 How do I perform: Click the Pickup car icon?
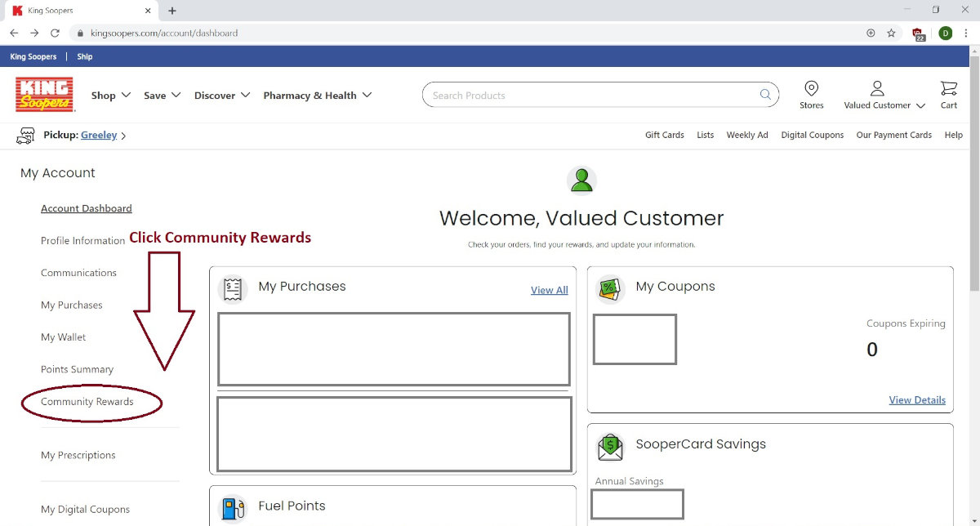click(x=27, y=136)
